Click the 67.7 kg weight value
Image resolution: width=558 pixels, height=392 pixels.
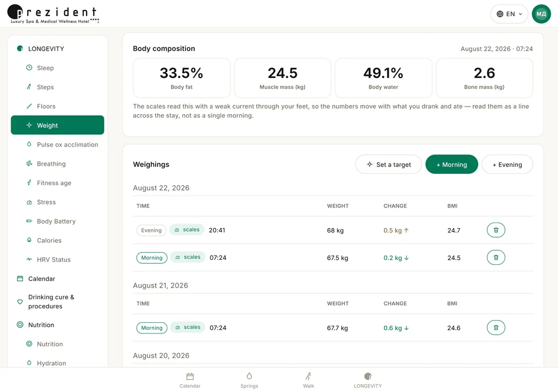coord(338,328)
